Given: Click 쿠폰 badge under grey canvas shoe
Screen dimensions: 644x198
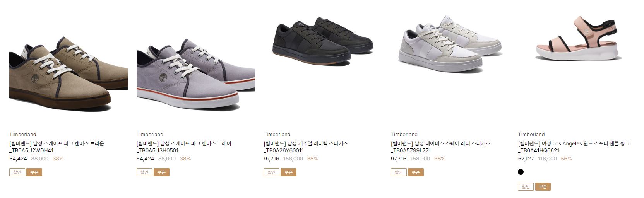Looking at the screenshot, I should pyautogui.click(x=161, y=172).
